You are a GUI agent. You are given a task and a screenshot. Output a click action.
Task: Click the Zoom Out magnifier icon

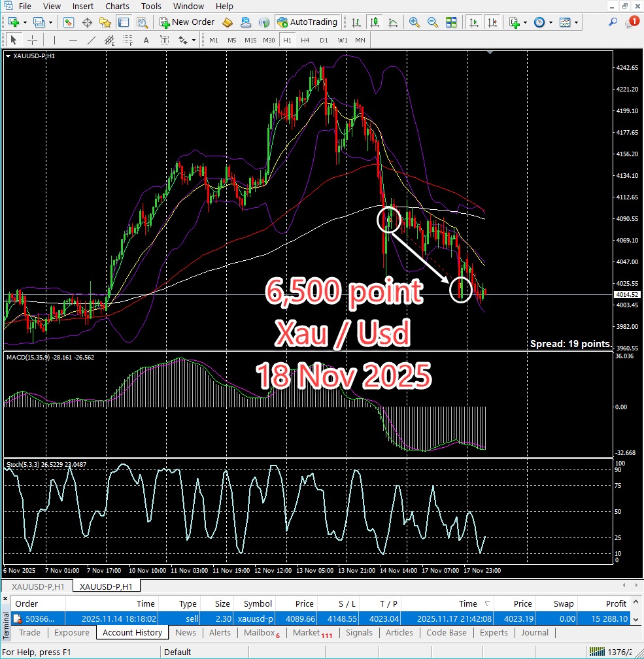tap(432, 22)
